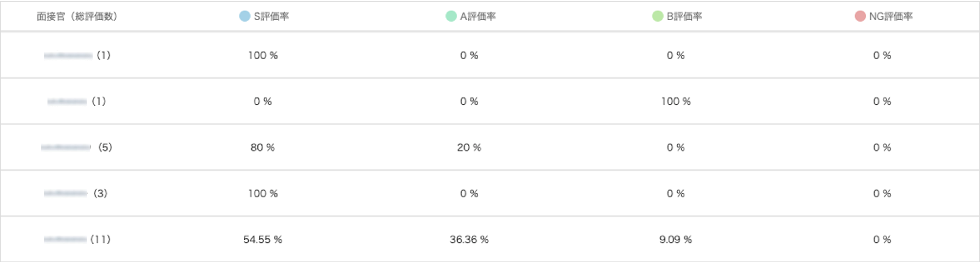Select the 36.36 % A rating cell
Viewport: 980px width, 262px height.
click(x=469, y=240)
